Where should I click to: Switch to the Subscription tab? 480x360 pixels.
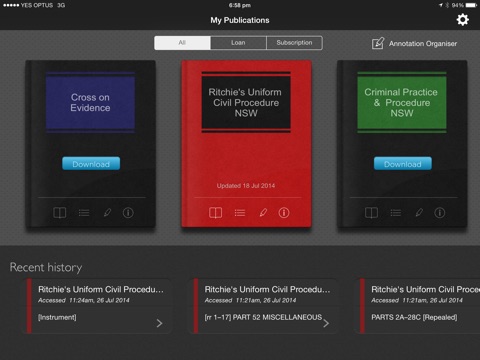(295, 43)
